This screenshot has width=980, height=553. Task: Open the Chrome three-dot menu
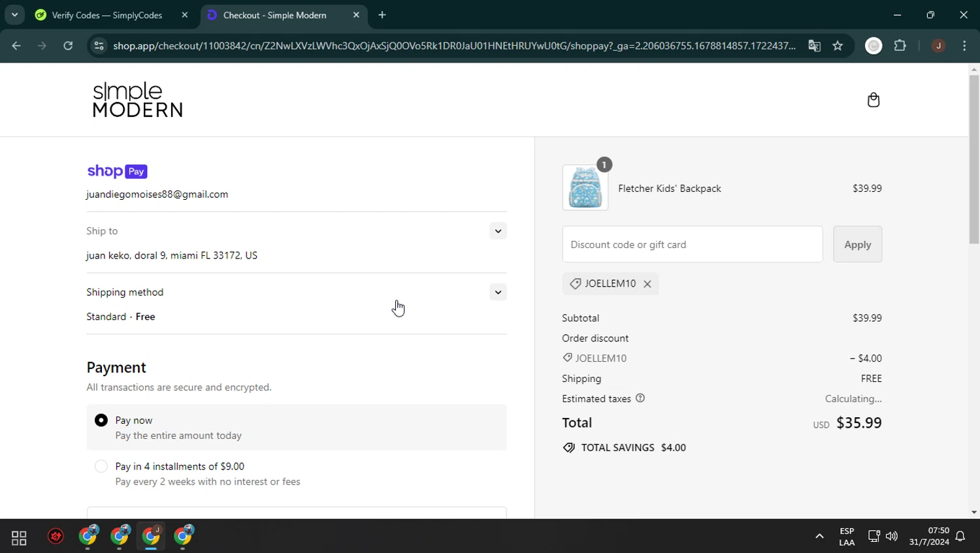pyautogui.click(x=964, y=46)
